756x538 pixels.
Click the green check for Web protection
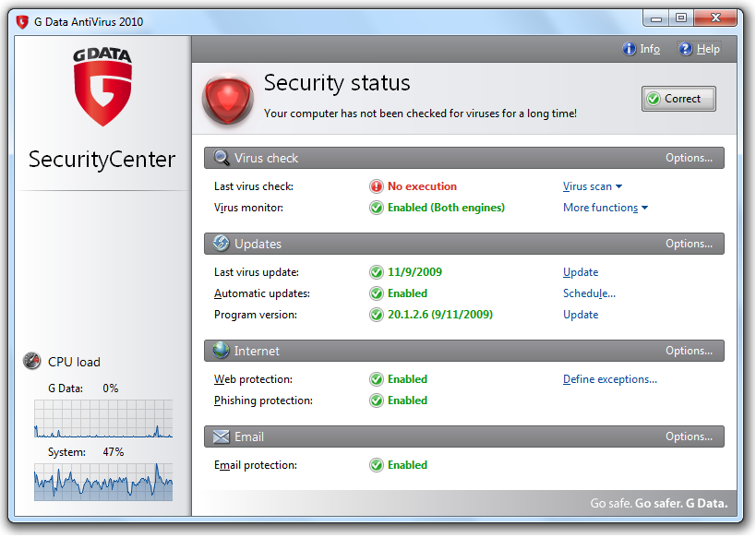coord(376,379)
